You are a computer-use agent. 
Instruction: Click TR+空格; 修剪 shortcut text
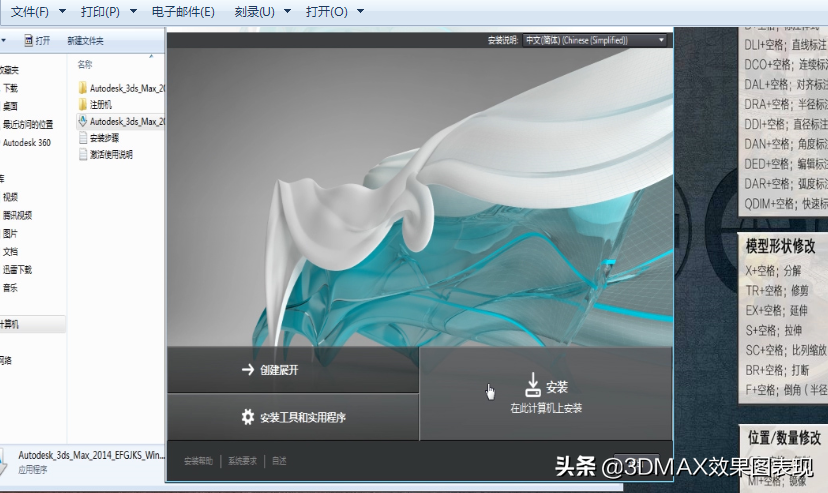click(777, 290)
